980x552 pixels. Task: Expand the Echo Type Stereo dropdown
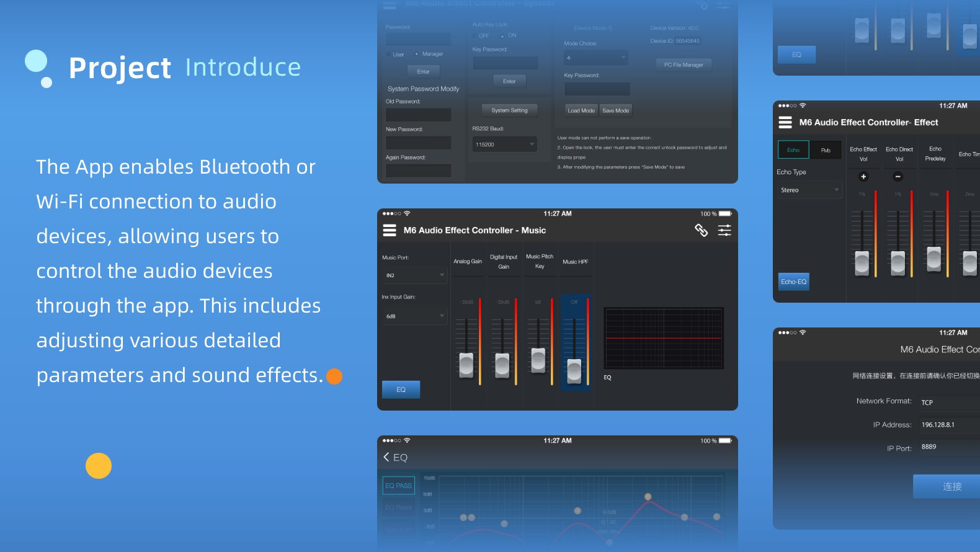coord(809,190)
